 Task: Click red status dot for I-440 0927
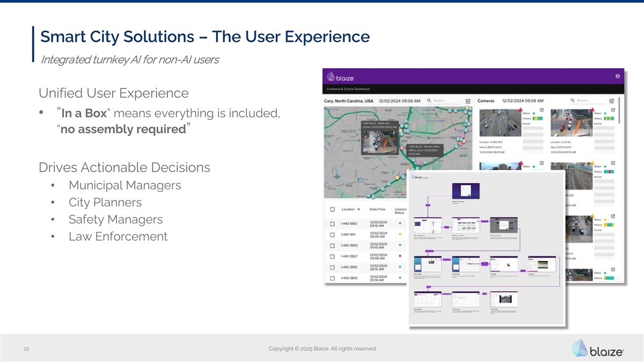pyautogui.click(x=400, y=256)
